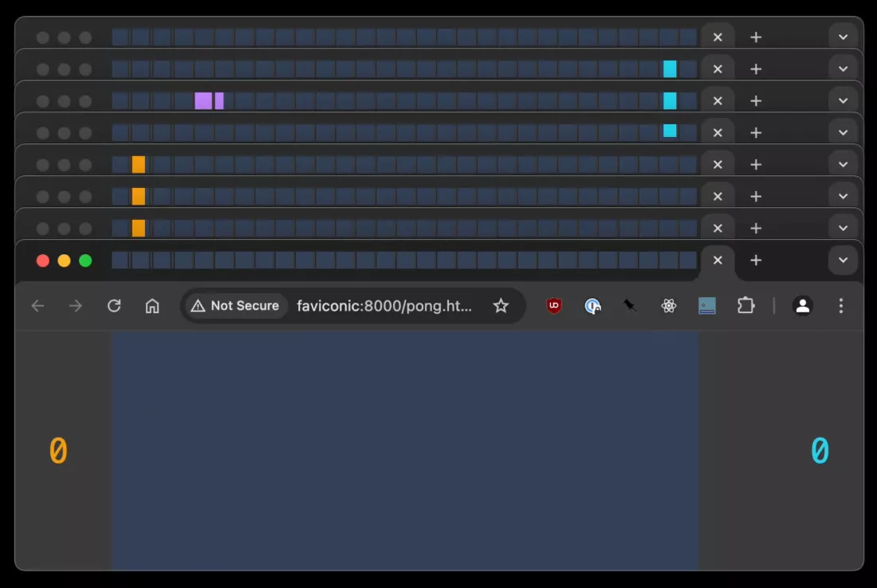Click the faviconic:8000 address bar
877x588 pixels.
(x=384, y=305)
